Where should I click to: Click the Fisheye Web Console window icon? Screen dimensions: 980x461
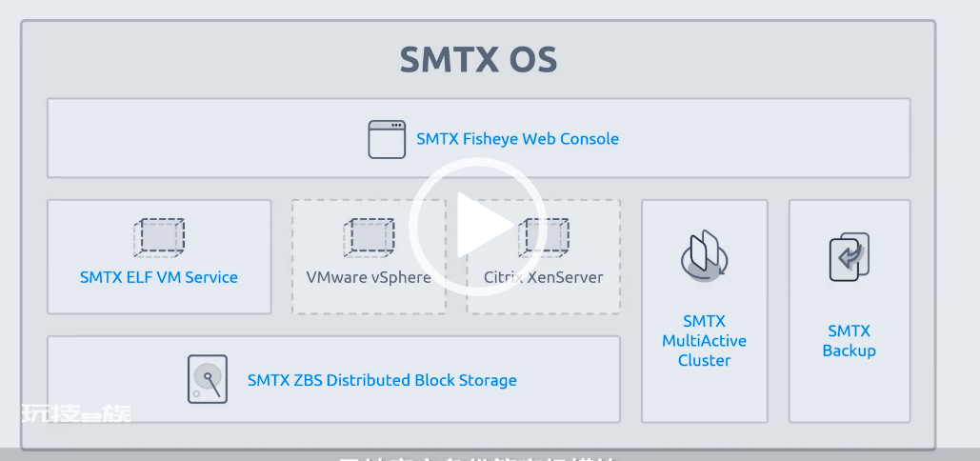[x=387, y=139]
